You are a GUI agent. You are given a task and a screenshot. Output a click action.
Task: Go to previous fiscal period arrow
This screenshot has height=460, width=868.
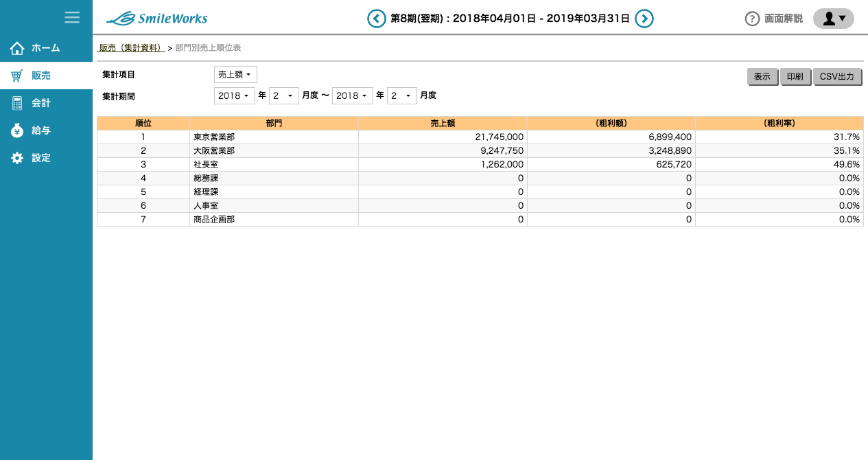(x=377, y=19)
